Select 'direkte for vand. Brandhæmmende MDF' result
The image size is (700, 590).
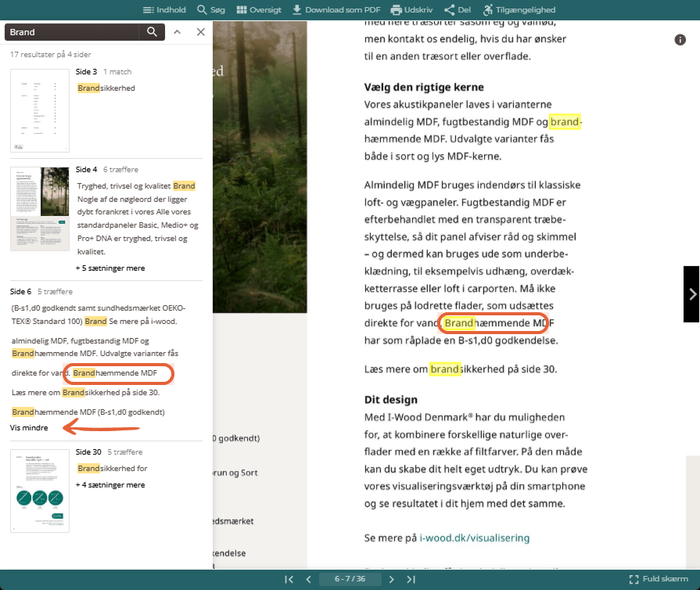pos(84,373)
